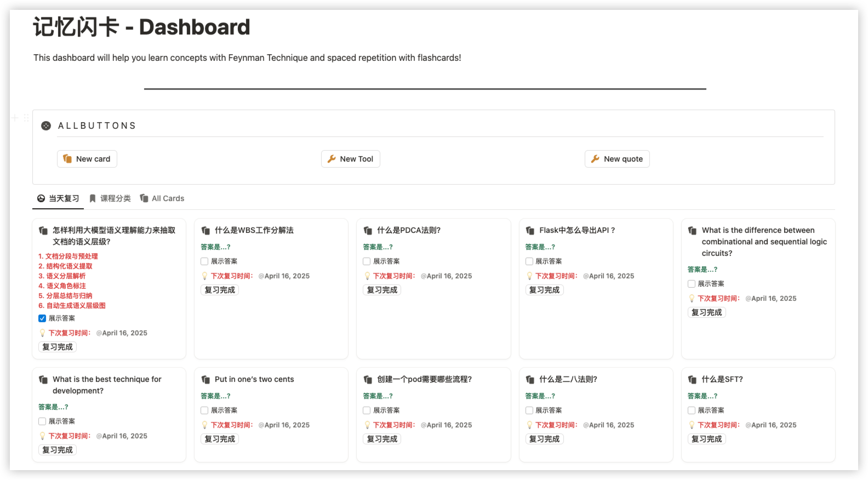Switch to the 课程分类 tab
The image size is (868, 480).
pos(110,198)
